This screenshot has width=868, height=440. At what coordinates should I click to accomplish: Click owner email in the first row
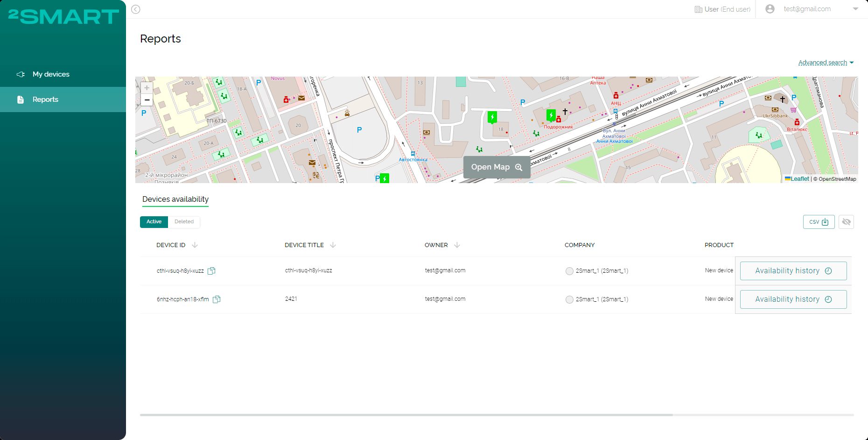tap(445, 270)
